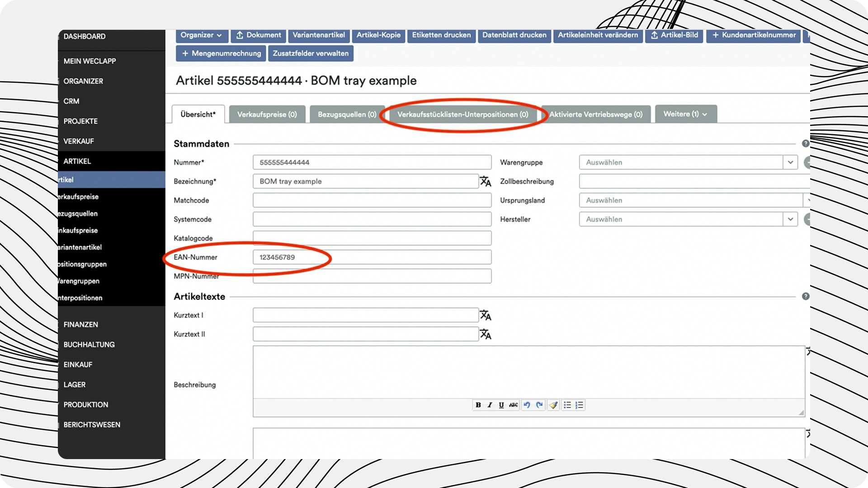Open the Warengruppe dropdown arrow

tap(790, 162)
